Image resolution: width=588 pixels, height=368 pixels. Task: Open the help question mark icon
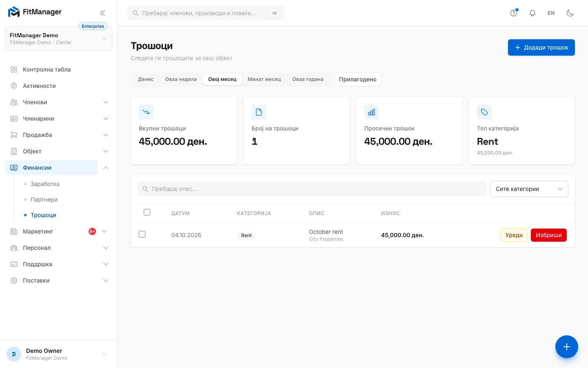click(x=514, y=13)
